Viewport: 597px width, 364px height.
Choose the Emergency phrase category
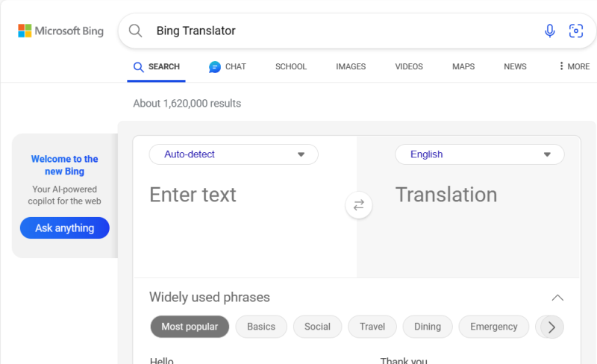pos(493,327)
